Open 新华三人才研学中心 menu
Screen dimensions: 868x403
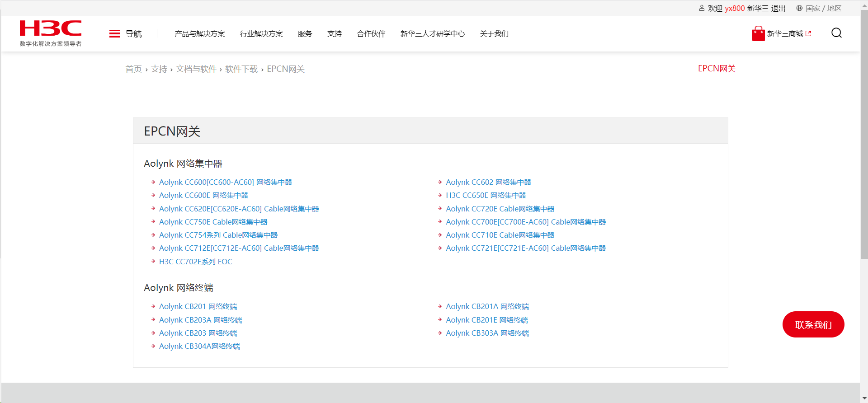pyautogui.click(x=433, y=34)
